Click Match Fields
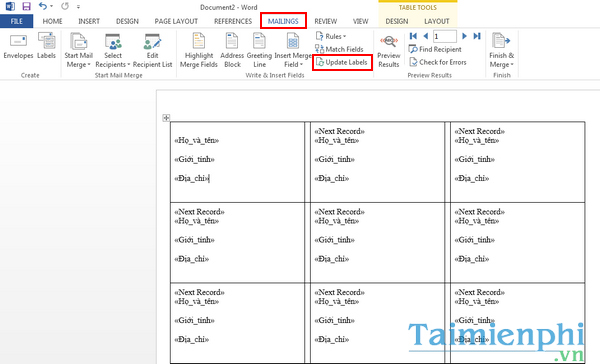The image size is (600, 364). tap(339, 49)
